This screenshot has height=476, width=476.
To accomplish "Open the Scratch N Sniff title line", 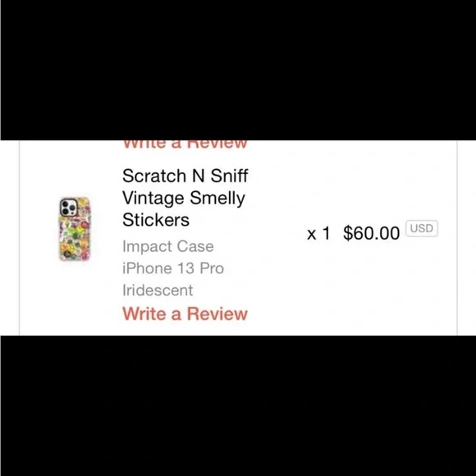I will pyautogui.click(x=185, y=176).
